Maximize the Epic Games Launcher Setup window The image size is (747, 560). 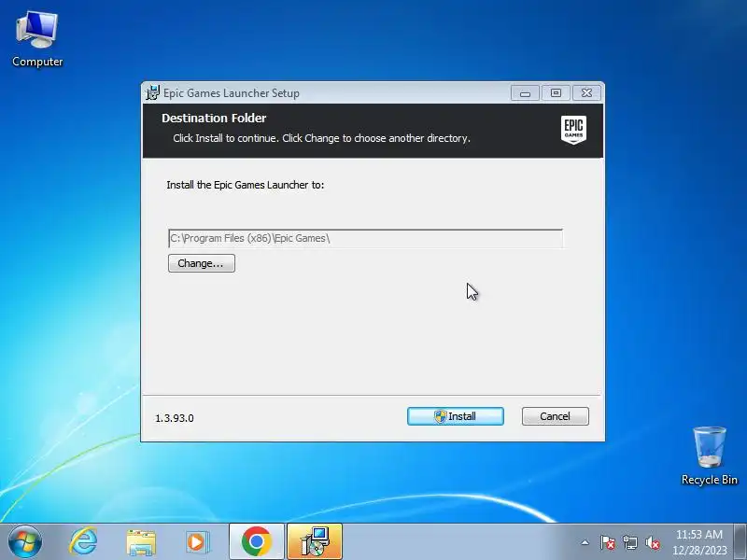(556, 93)
